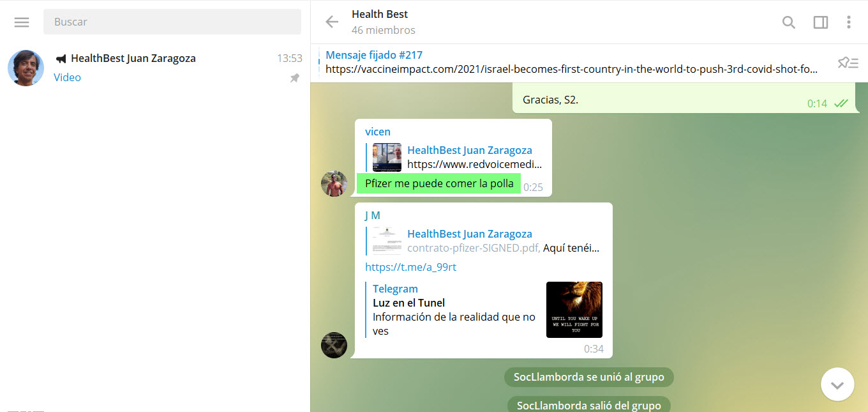Click vicen's profile avatar

click(334, 183)
